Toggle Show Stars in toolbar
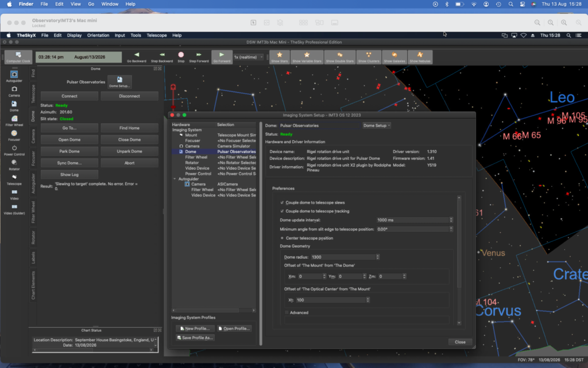588x368 pixels. pyautogui.click(x=280, y=57)
